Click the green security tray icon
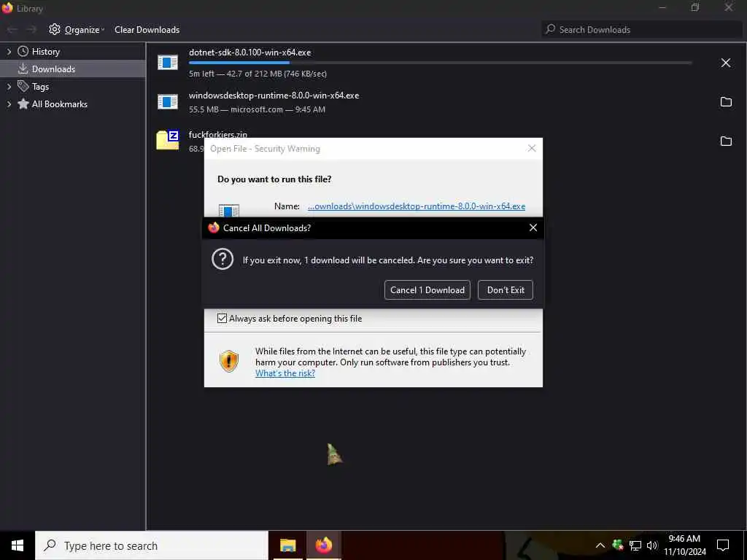 tap(618, 545)
